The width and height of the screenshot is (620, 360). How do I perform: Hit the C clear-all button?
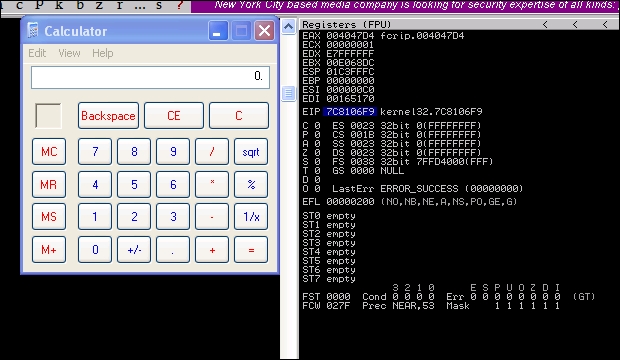point(239,116)
